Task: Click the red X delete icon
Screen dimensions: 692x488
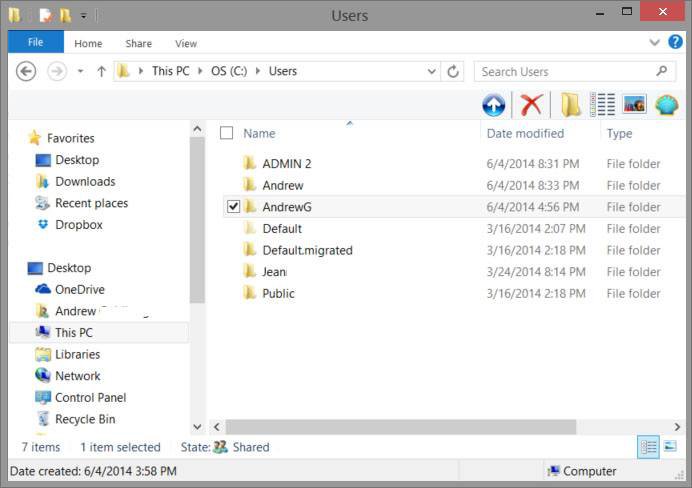Action: pyautogui.click(x=531, y=105)
